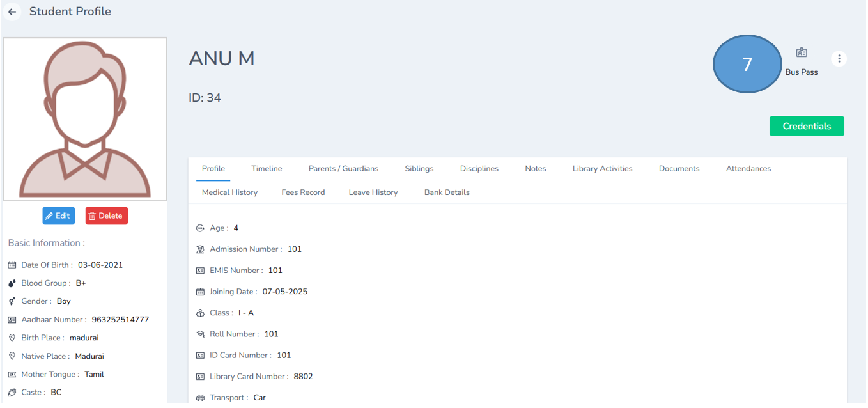Viewport: 868px width, 408px height.
Task: Click the transport icon beside Transport Car
Action: click(199, 397)
